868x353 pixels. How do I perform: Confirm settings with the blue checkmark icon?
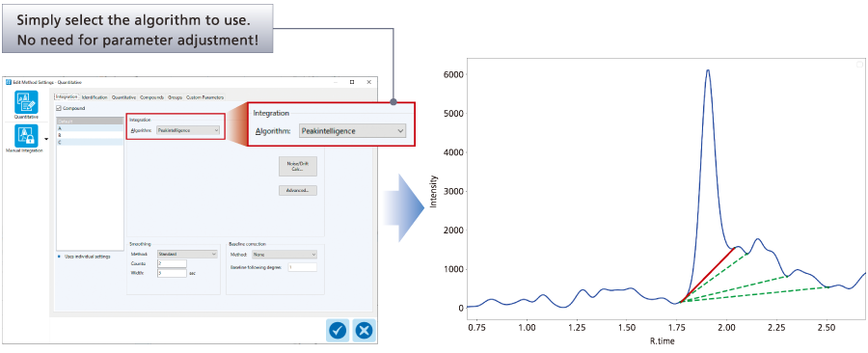[338, 330]
